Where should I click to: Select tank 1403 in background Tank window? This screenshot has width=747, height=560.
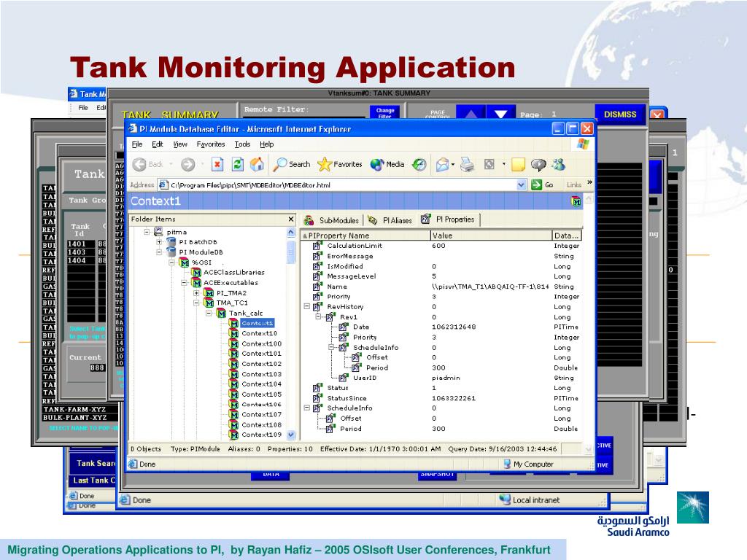pyautogui.click(x=77, y=252)
